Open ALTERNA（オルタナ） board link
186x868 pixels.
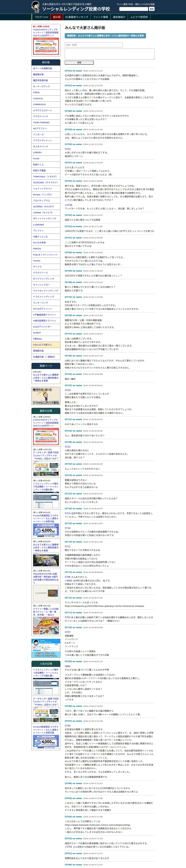[x=46, y=207]
